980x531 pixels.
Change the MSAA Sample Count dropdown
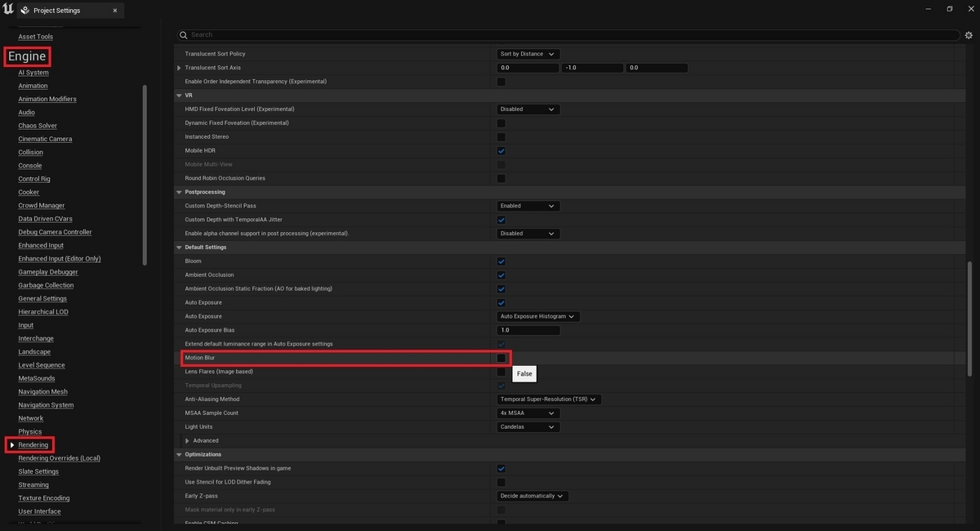[527, 413]
